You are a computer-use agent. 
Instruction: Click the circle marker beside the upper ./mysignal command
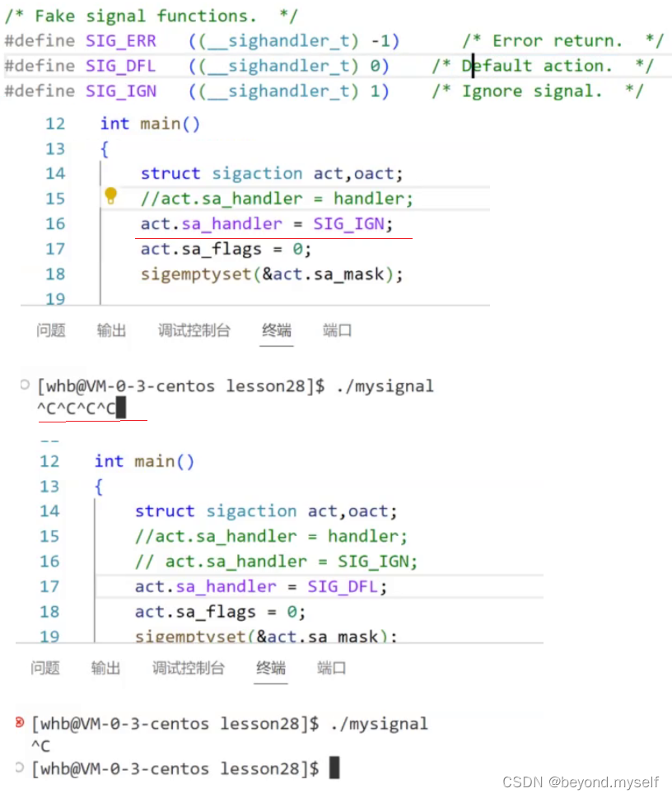point(25,385)
